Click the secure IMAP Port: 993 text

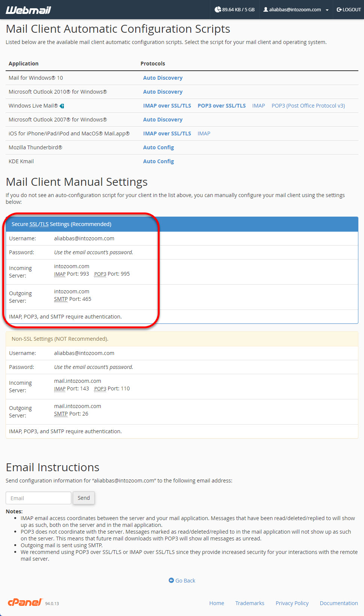point(71,274)
